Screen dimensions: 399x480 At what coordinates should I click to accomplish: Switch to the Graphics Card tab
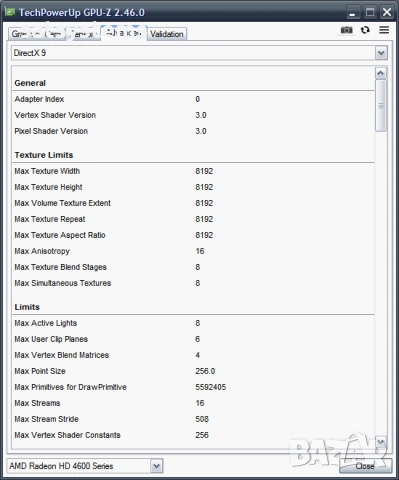click(36, 34)
